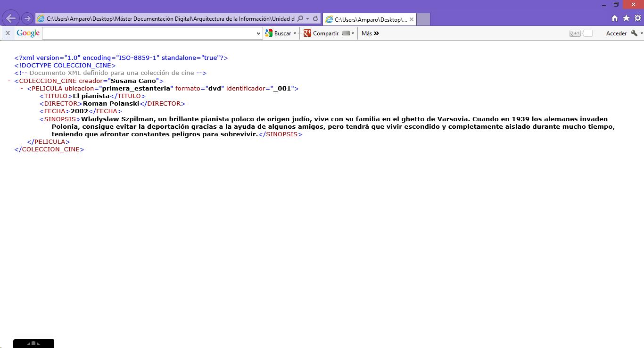Click the search magnifier in address bar
The image size is (644, 348).
click(300, 19)
